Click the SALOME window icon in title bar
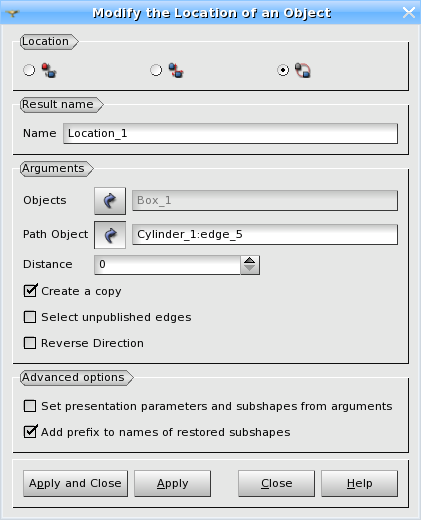 [x=13, y=13]
